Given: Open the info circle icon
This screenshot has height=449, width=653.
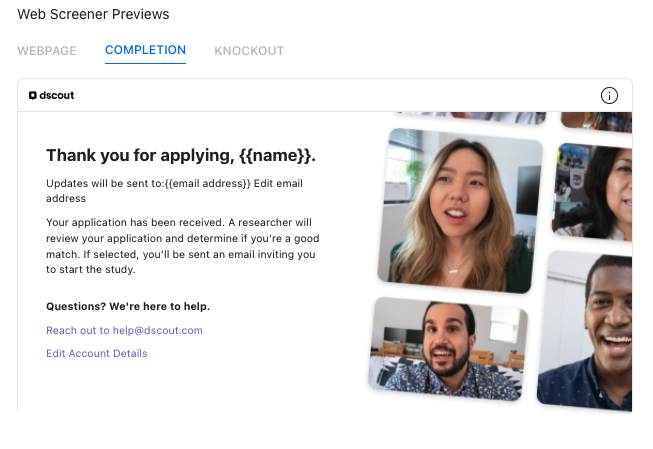Looking at the screenshot, I should coord(609,96).
